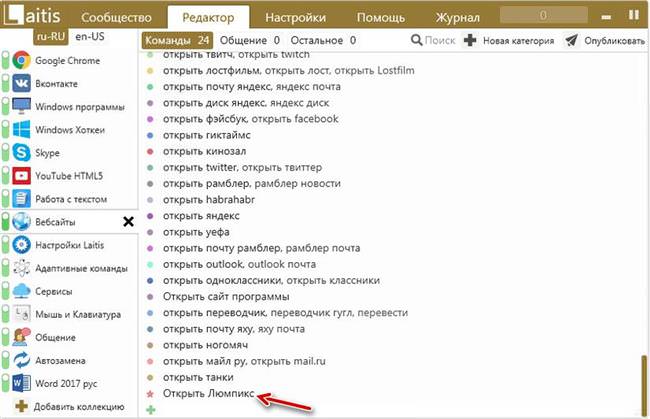The image size is (650, 419).
Task: Select the Мышь и Клавиатура icon
Action: tap(21, 314)
